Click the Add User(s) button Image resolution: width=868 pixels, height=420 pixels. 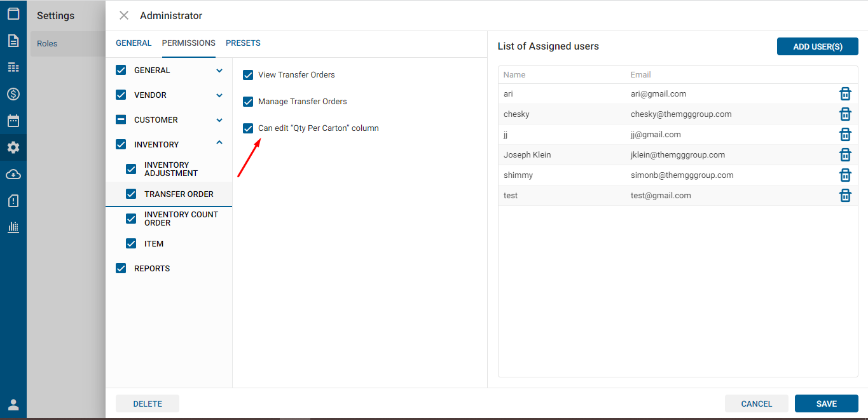coord(817,46)
